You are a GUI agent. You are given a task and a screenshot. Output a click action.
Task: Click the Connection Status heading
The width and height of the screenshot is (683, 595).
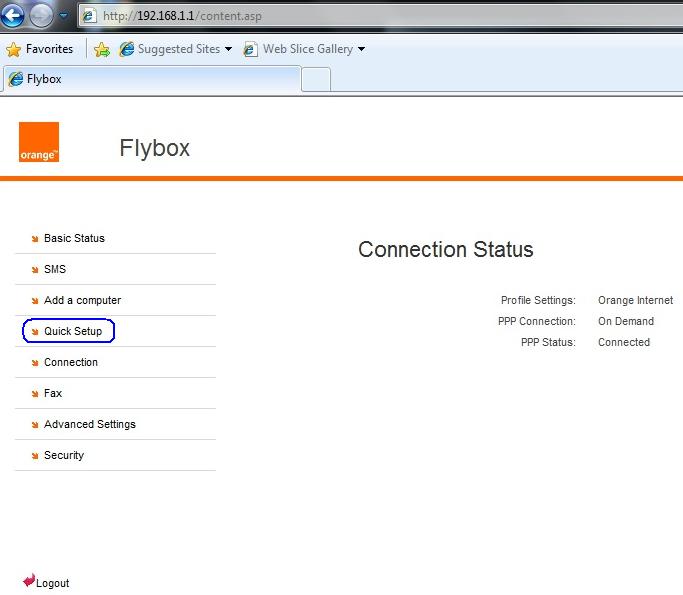446,250
